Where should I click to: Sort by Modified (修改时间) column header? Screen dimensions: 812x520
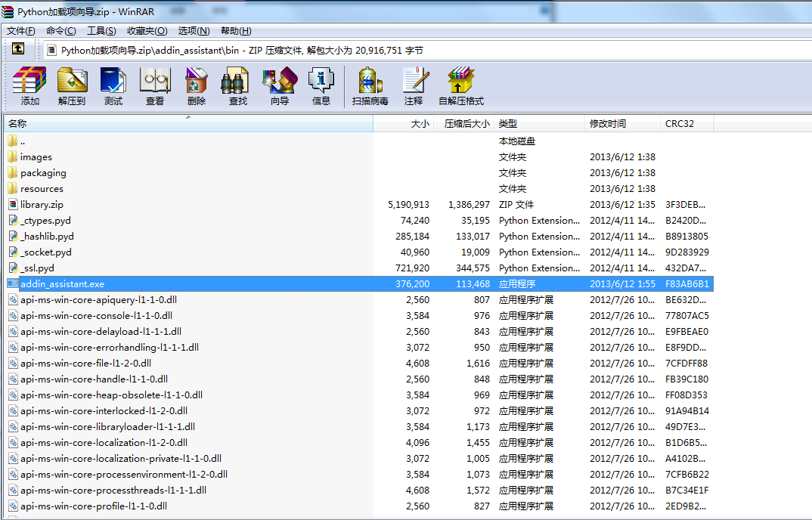pos(622,124)
